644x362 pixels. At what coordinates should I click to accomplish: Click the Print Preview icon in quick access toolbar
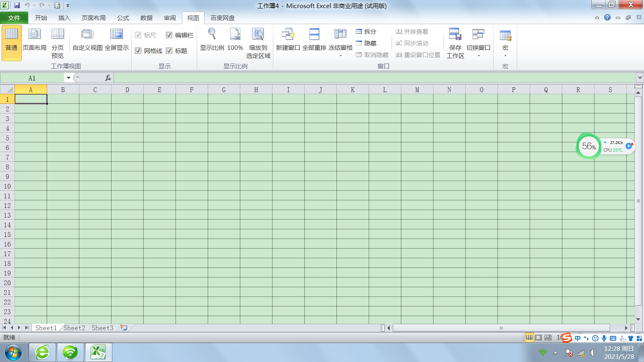click(57, 5)
